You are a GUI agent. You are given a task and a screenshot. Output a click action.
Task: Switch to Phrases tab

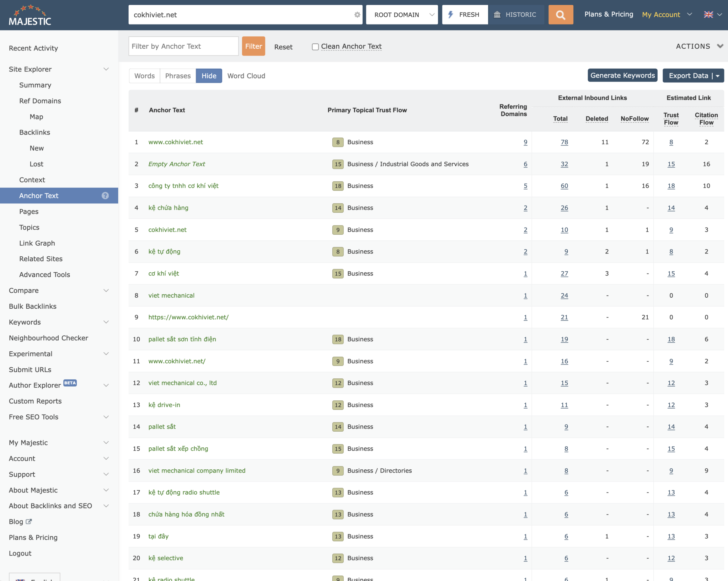(178, 76)
